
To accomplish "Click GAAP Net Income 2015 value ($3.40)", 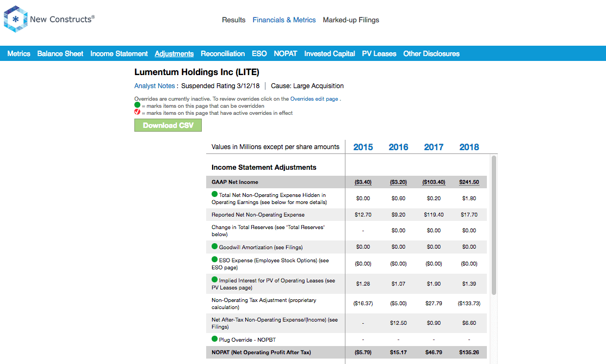I will [363, 182].
